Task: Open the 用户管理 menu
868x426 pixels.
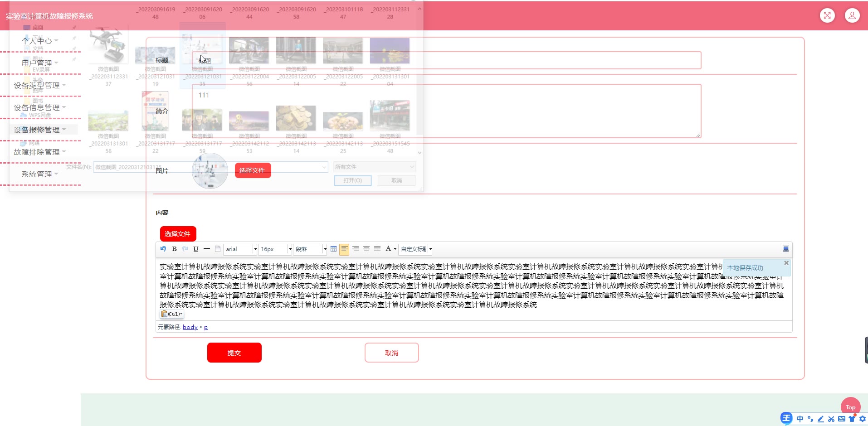Action: point(40,63)
